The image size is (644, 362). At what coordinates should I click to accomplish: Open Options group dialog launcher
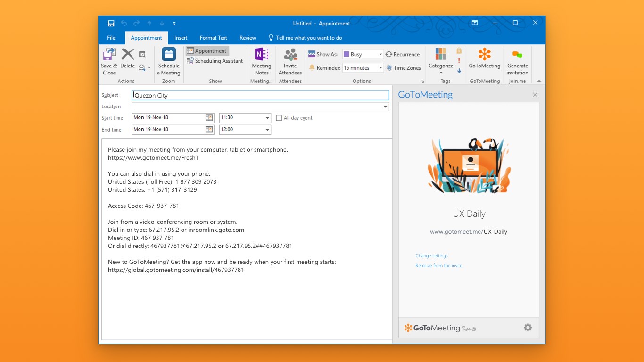422,82
